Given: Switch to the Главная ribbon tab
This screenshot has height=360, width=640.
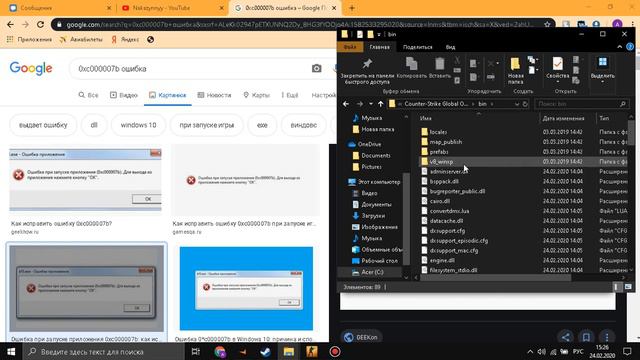Looking at the screenshot, I should (x=379, y=47).
